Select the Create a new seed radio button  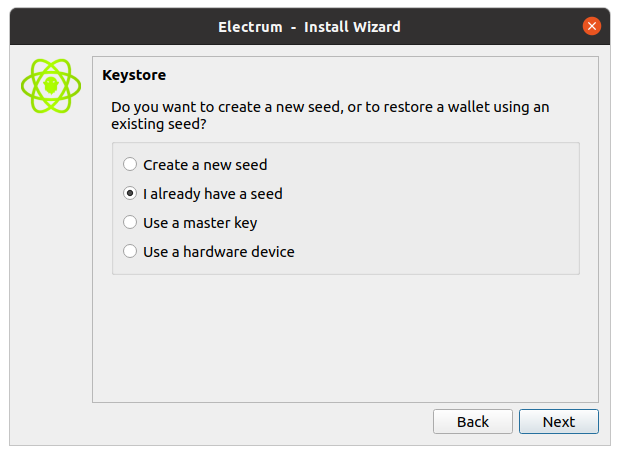click(130, 165)
